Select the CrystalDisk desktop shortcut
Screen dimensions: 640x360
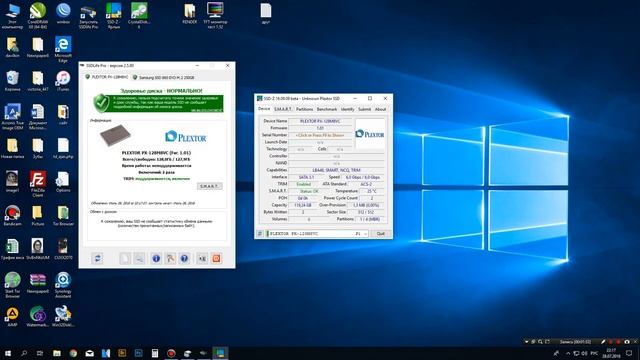pos(139,15)
